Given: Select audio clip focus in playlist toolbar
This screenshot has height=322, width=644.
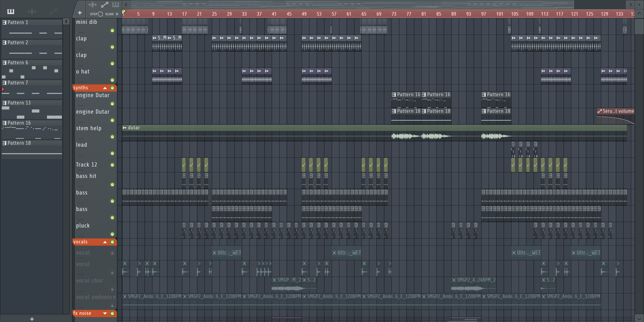Looking at the screenshot, I should 92,4.
